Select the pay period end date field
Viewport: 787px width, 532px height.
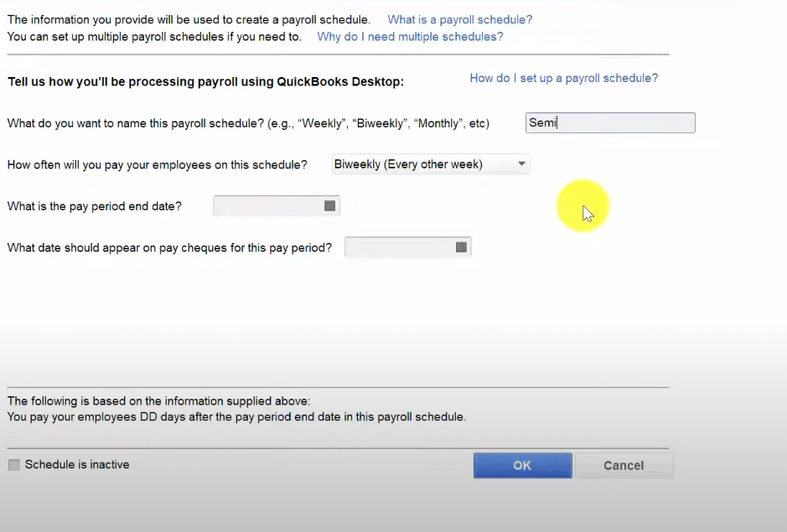coord(268,204)
